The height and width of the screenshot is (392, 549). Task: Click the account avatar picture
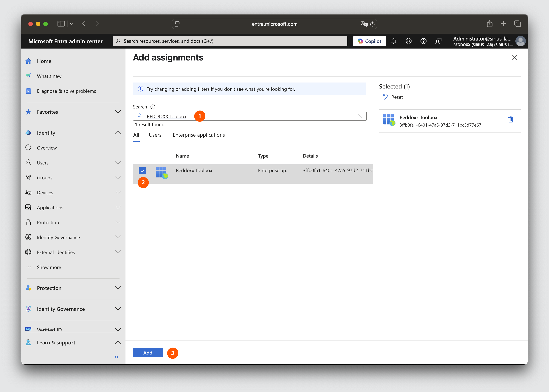click(520, 41)
